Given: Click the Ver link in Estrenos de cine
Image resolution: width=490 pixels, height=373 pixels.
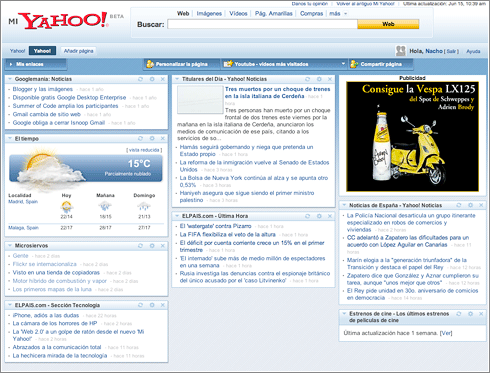Looking at the screenshot, I should [x=446, y=333].
